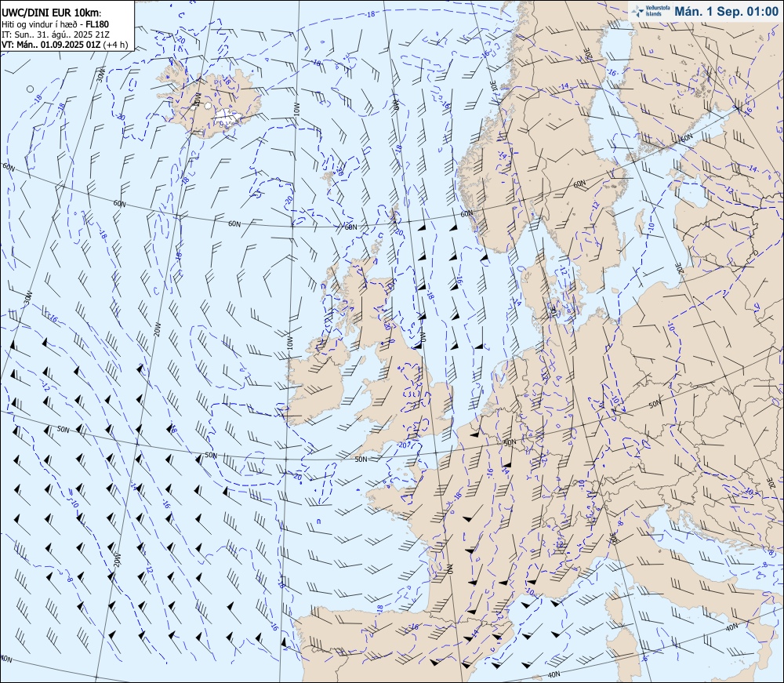This screenshot has height=683, width=784.
Task: Click the 50N label in the English Channel
Action: pos(361,459)
